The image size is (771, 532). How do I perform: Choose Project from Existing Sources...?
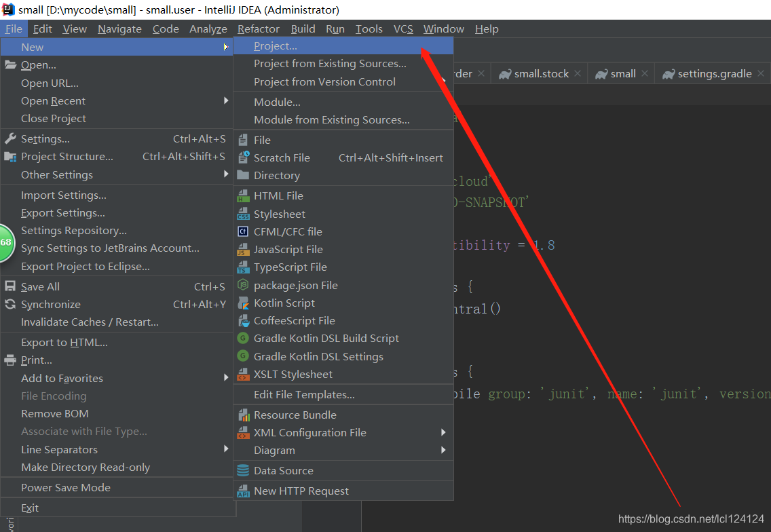pyautogui.click(x=343, y=64)
